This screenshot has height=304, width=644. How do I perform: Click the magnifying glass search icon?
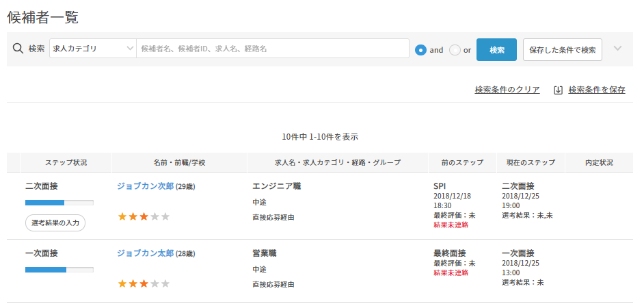tap(18, 49)
